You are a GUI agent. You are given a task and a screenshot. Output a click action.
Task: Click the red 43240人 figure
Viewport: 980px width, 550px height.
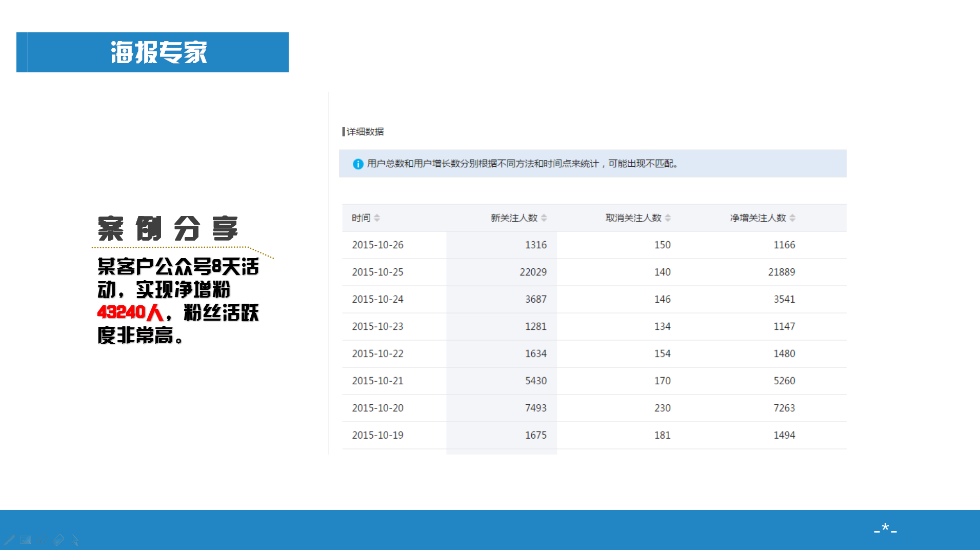(x=130, y=312)
